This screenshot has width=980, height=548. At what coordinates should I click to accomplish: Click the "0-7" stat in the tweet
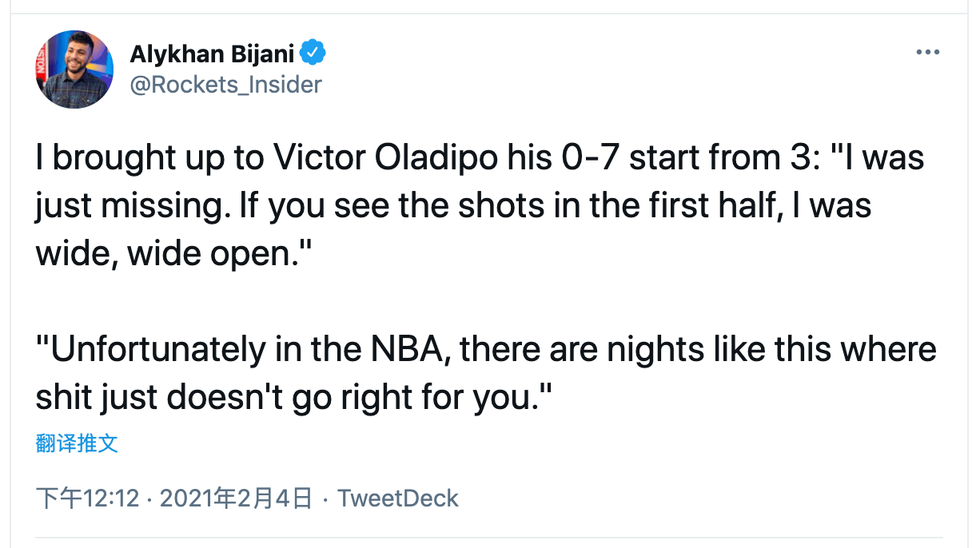coord(588,157)
